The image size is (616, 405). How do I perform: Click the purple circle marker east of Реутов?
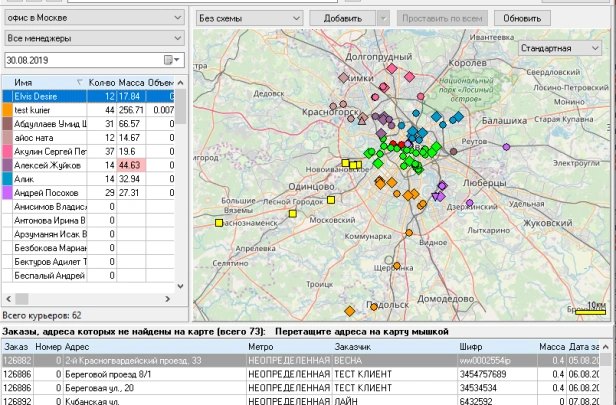point(506,147)
